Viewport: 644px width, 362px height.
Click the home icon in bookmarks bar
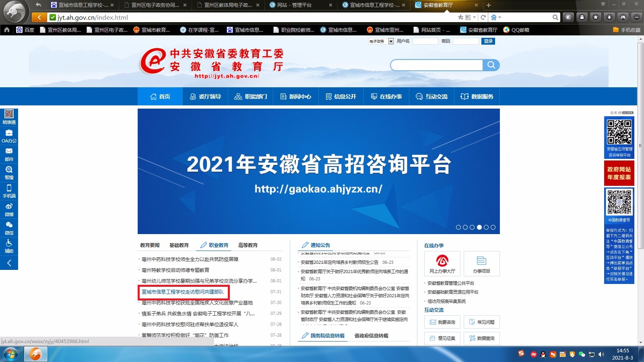pyautogui.click(x=7, y=30)
